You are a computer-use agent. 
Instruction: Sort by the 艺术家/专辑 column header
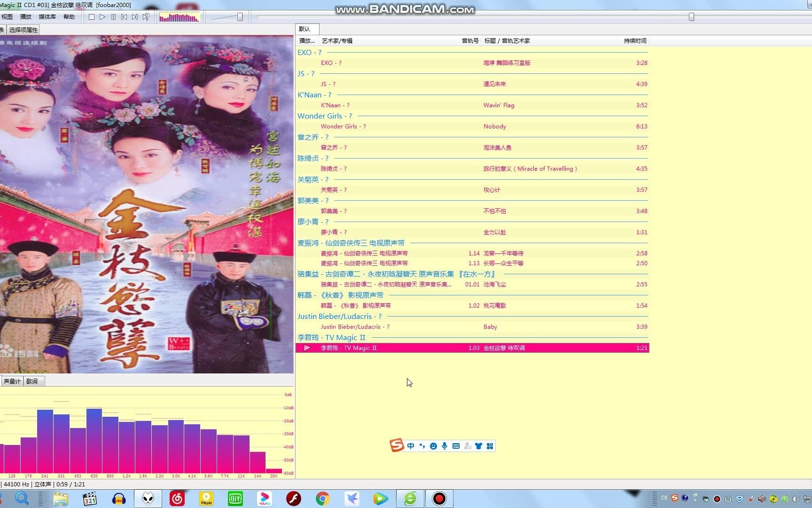click(385, 41)
